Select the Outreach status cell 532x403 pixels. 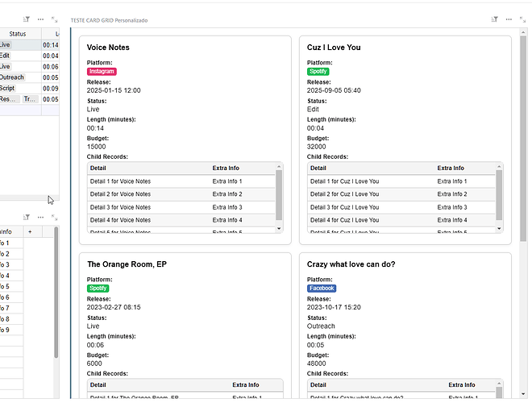20,77
